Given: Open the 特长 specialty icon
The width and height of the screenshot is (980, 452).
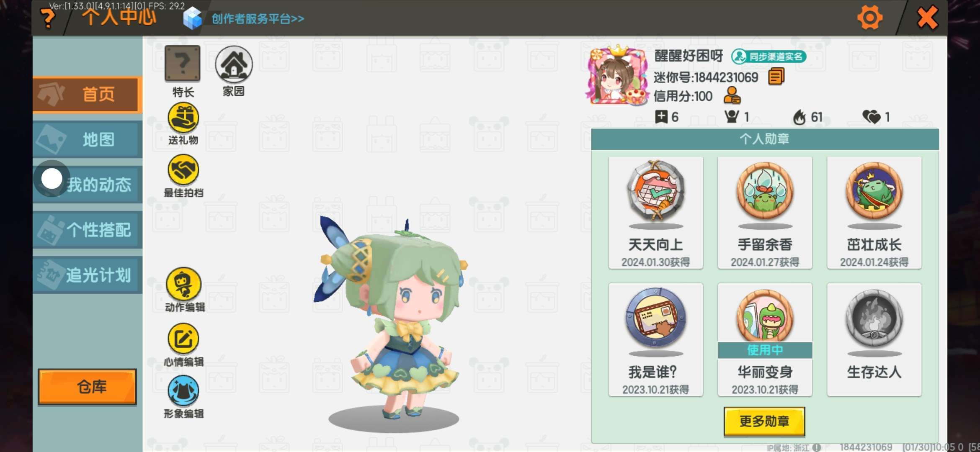Looking at the screenshot, I should [x=183, y=64].
